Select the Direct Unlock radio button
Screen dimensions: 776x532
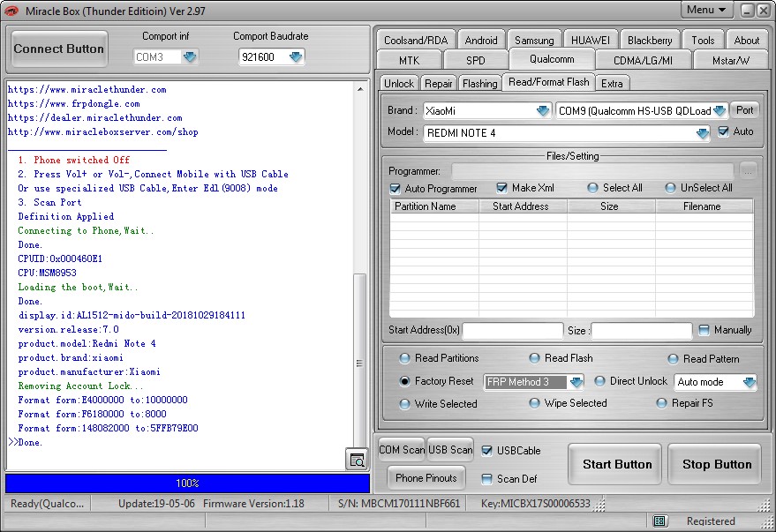599,381
